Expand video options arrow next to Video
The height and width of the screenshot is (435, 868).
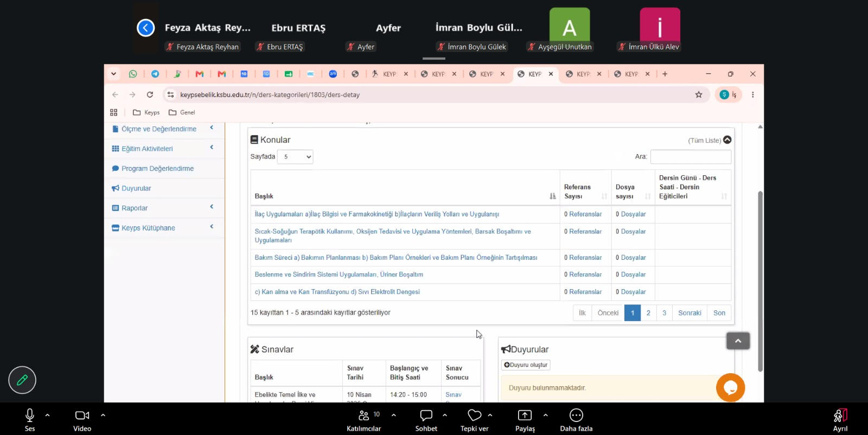click(x=103, y=415)
